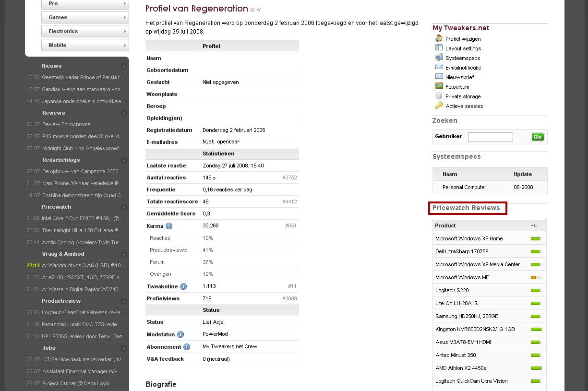Expand the Games menu arrow
The width and height of the screenshot is (588, 391).
[x=125, y=17]
